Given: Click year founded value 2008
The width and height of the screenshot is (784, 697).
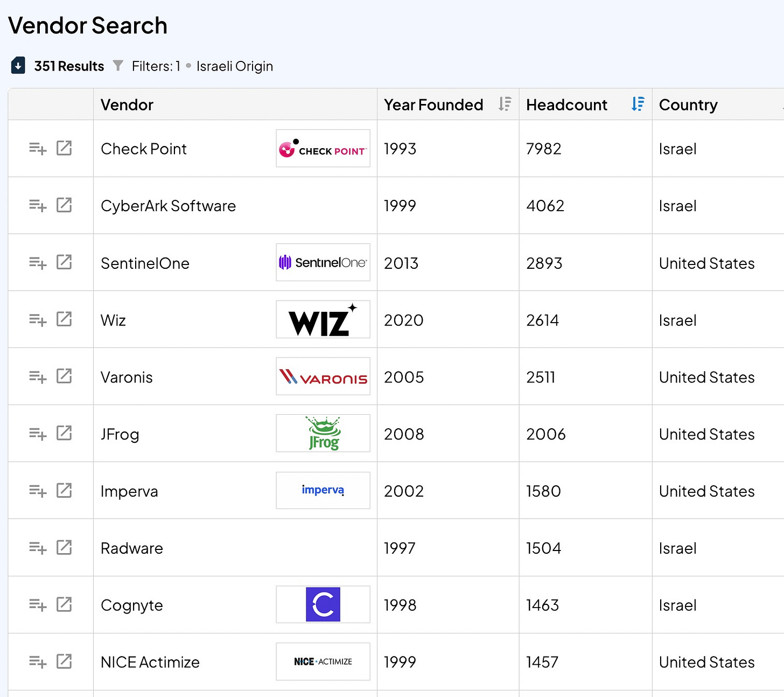Looking at the screenshot, I should click(404, 434).
